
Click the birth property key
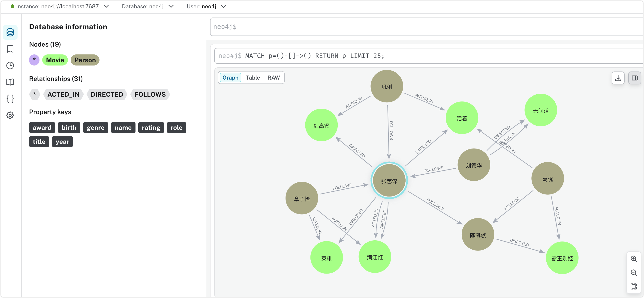(x=69, y=128)
